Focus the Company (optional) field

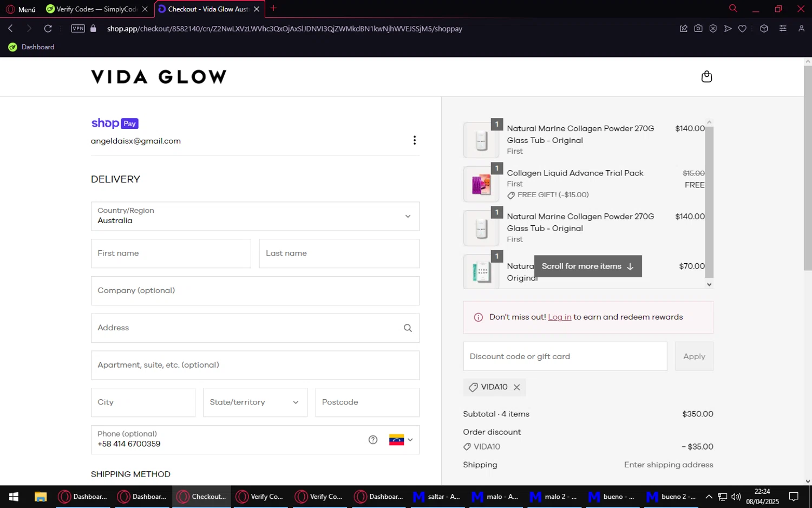255,291
